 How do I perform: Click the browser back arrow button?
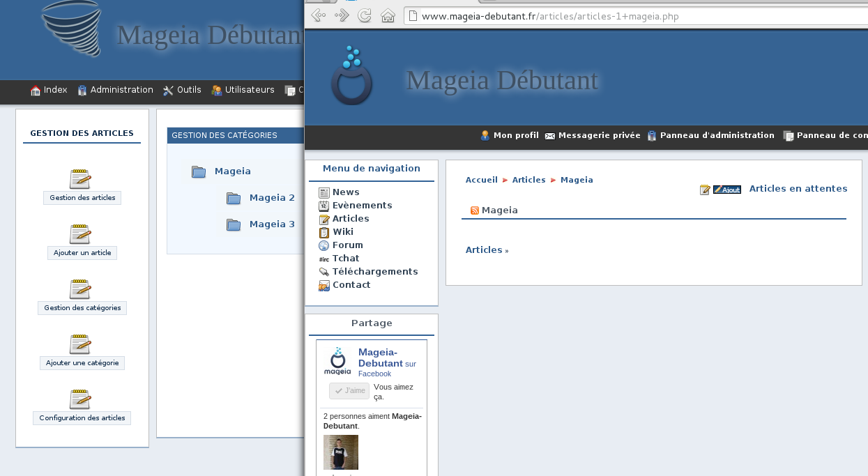click(318, 15)
